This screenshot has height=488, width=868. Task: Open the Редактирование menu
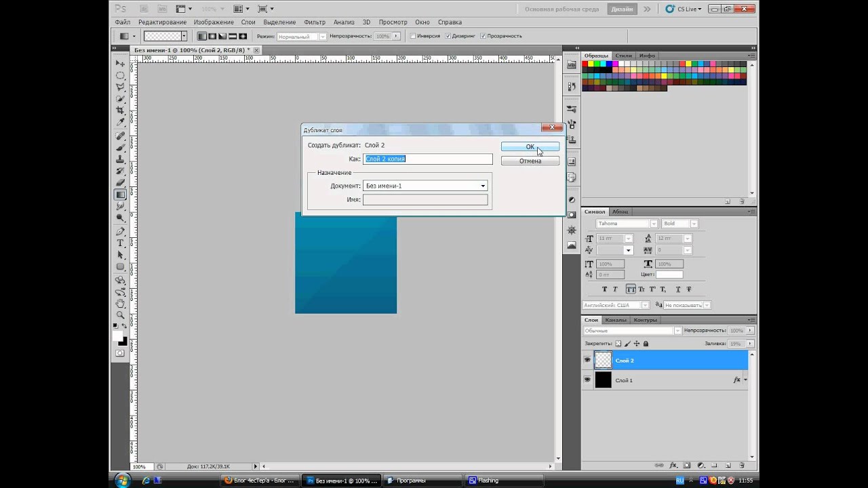[162, 22]
